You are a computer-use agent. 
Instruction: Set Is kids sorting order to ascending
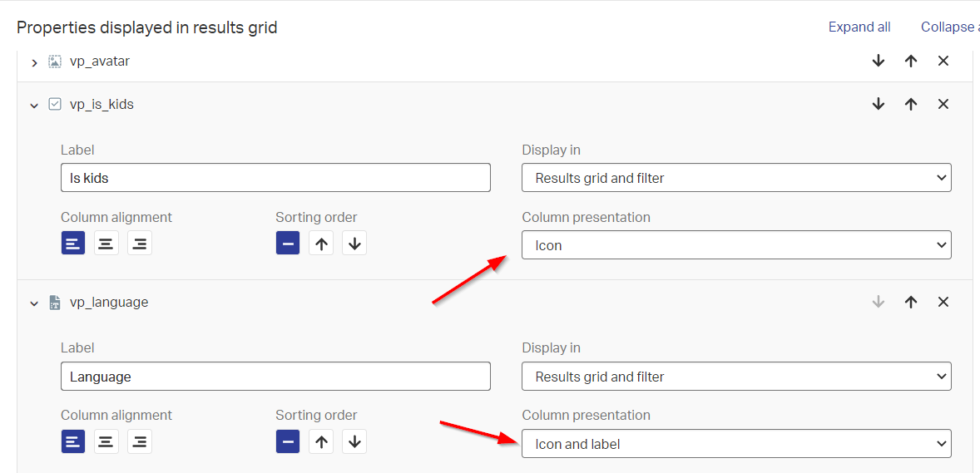[x=321, y=244]
